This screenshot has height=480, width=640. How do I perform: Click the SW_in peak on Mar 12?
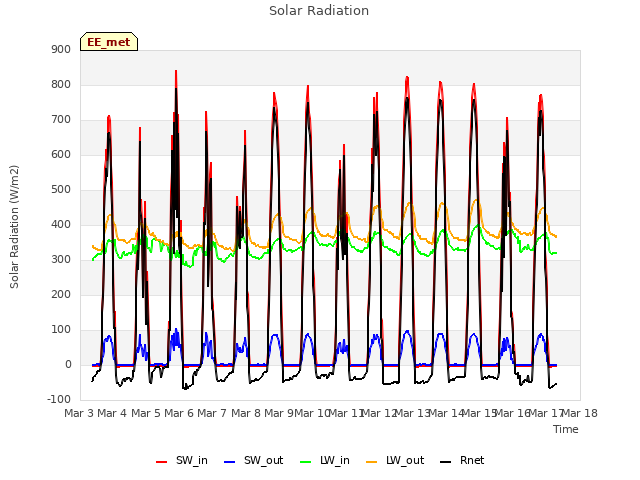point(407,77)
